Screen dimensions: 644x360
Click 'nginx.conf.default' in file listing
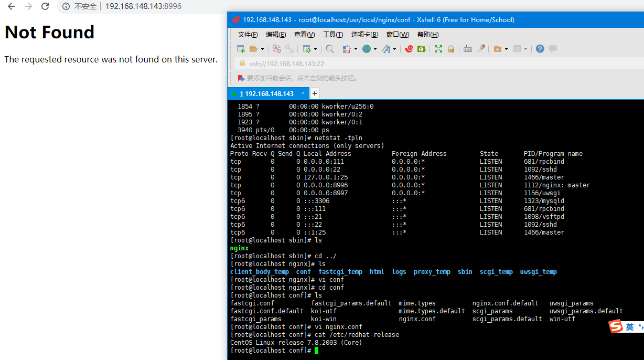pos(506,303)
